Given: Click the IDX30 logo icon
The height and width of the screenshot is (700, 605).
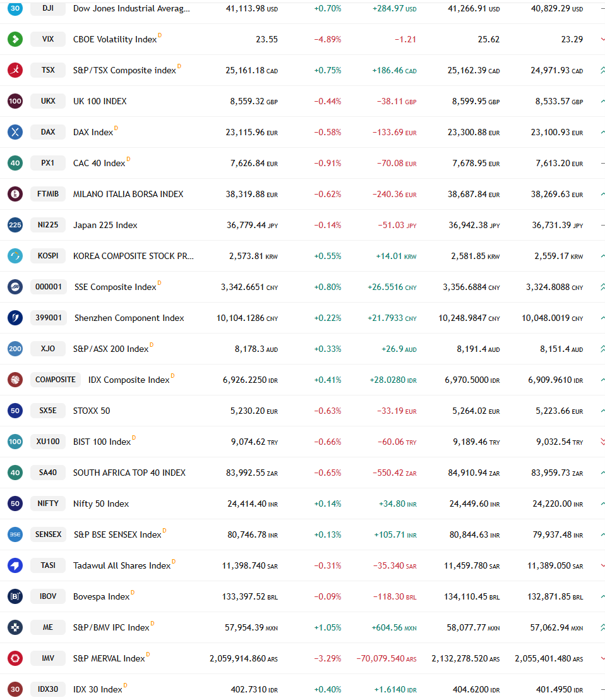Looking at the screenshot, I should [15, 689].
